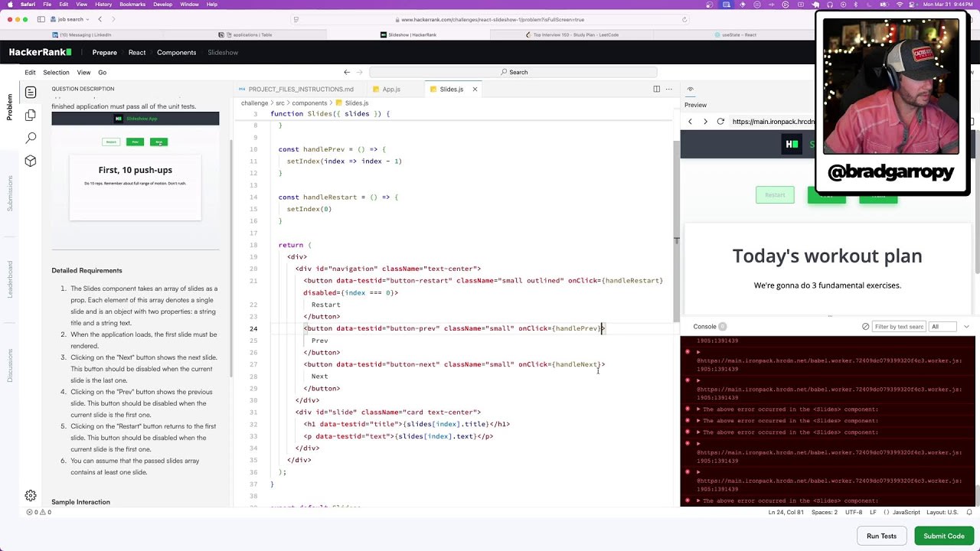Click Ln 24, Col 81 cursor position
Screen dimensions: 980x551
(x=786, y=512)
